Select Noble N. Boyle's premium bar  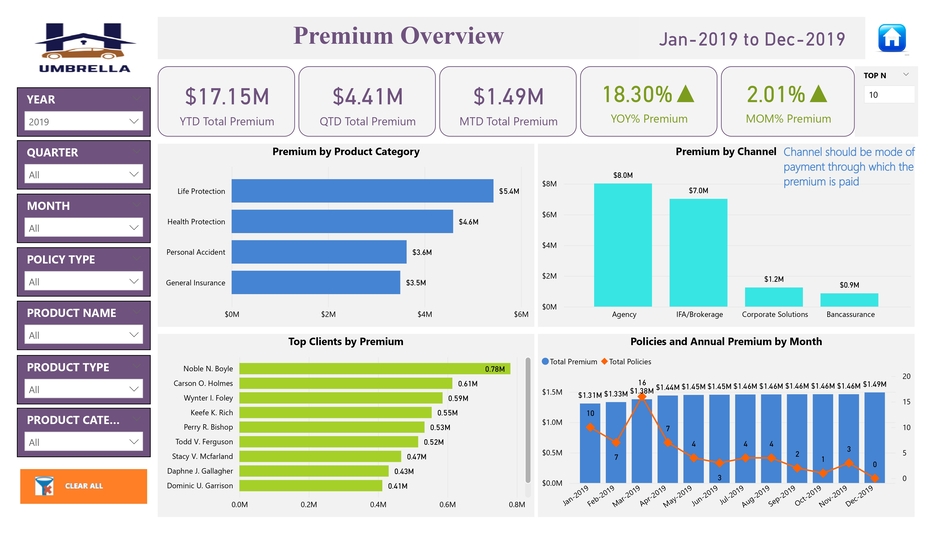(374, 368)
